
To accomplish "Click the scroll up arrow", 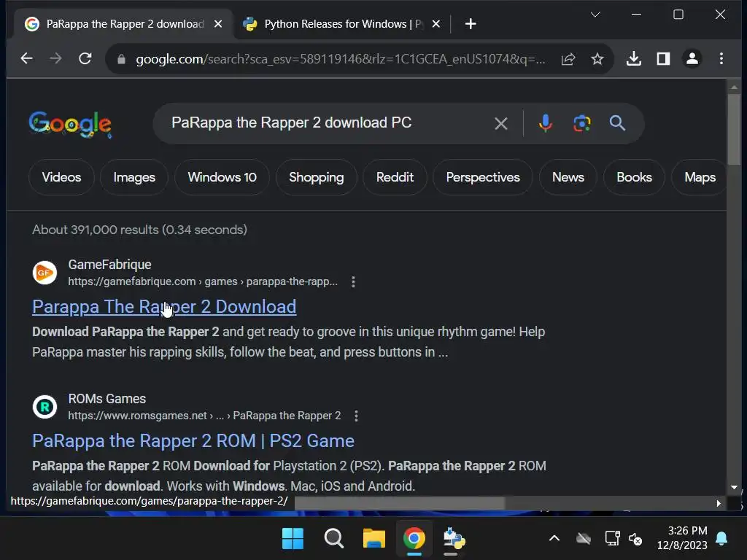I will coord(734,87).
